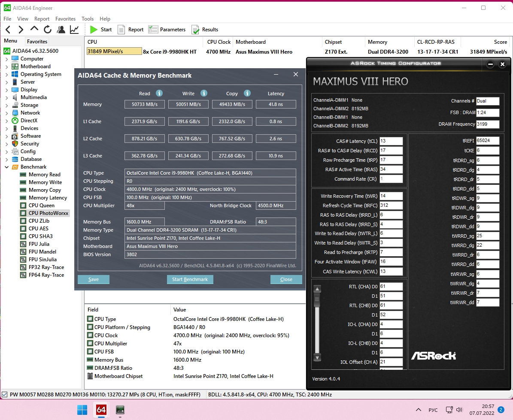Screen dimensions: 513x420
Task: Open the File menu
Action: pyautogui.click(x=7, y=18)
